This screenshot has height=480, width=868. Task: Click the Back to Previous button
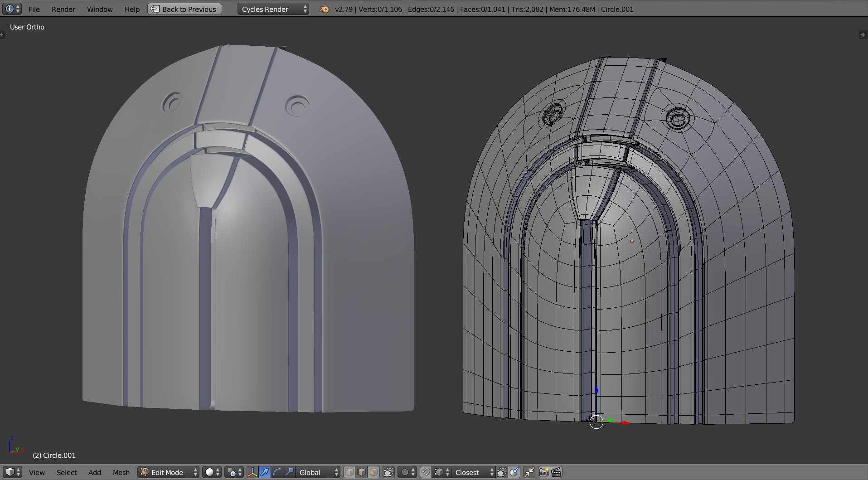click(184, 9)
